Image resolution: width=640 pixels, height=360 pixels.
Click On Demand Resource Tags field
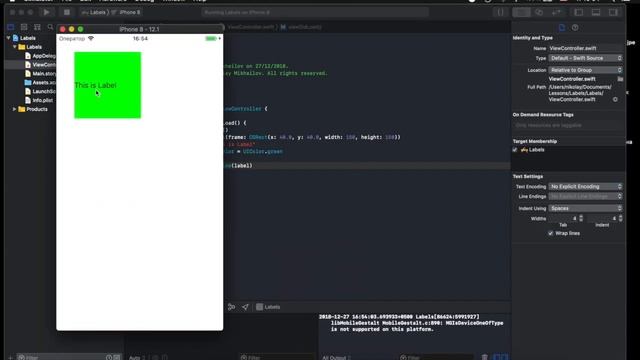coord(568,125)
